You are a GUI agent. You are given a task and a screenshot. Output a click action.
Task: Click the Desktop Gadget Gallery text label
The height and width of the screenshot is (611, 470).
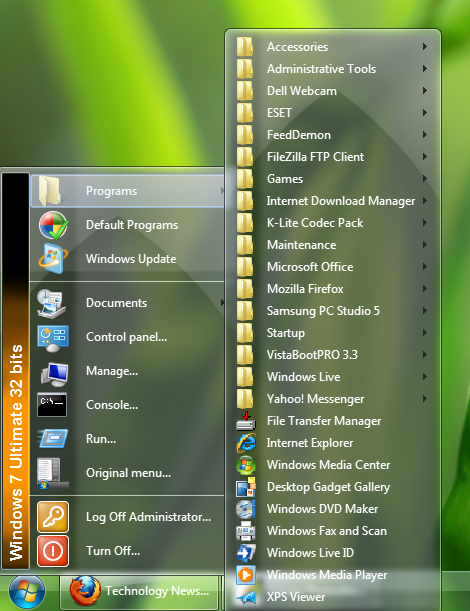[x=329, y=487]
